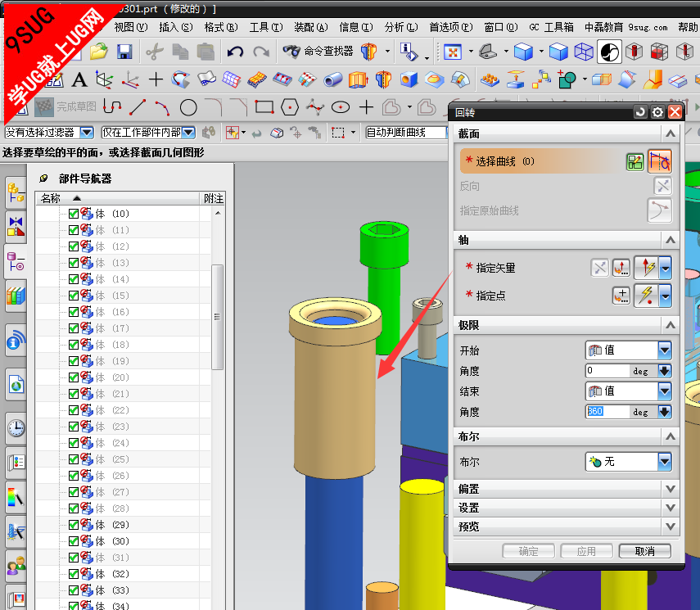
Task: Click the start 角度 field showing 0
Action: click(607, 371)
